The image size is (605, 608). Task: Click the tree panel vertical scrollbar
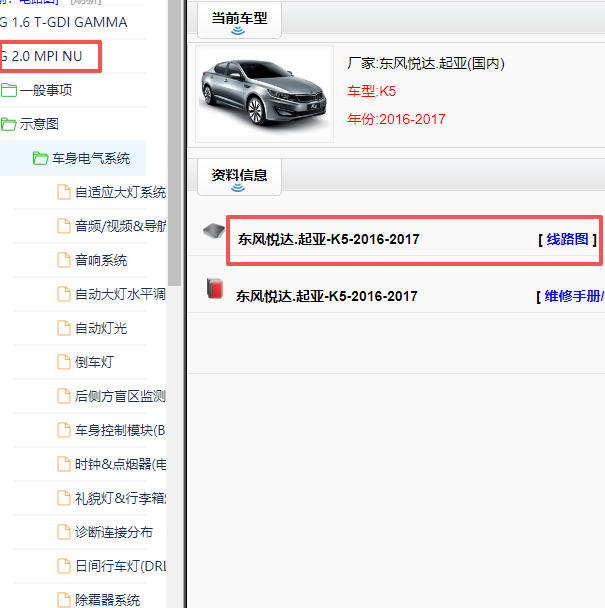175,143
